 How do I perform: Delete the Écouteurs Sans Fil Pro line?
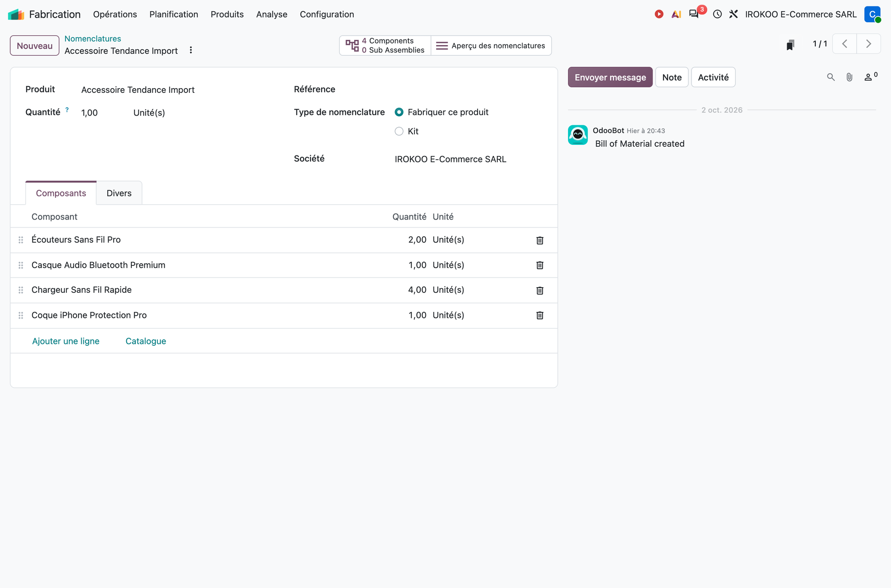(540, 240)
